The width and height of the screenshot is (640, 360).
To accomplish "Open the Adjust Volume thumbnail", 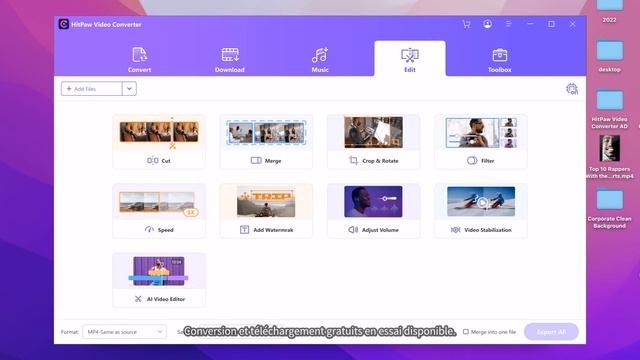I will 373,202.
